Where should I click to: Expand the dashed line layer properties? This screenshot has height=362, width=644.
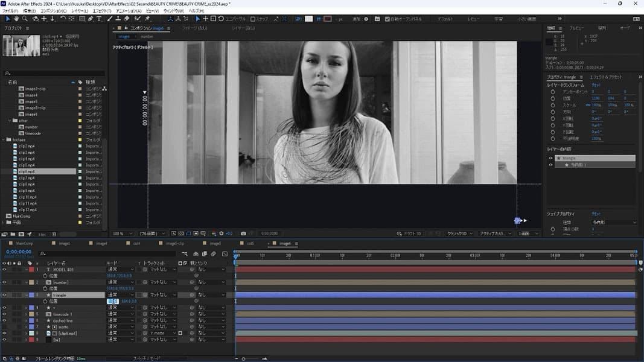pyautogui.click(x=26, y=320)
